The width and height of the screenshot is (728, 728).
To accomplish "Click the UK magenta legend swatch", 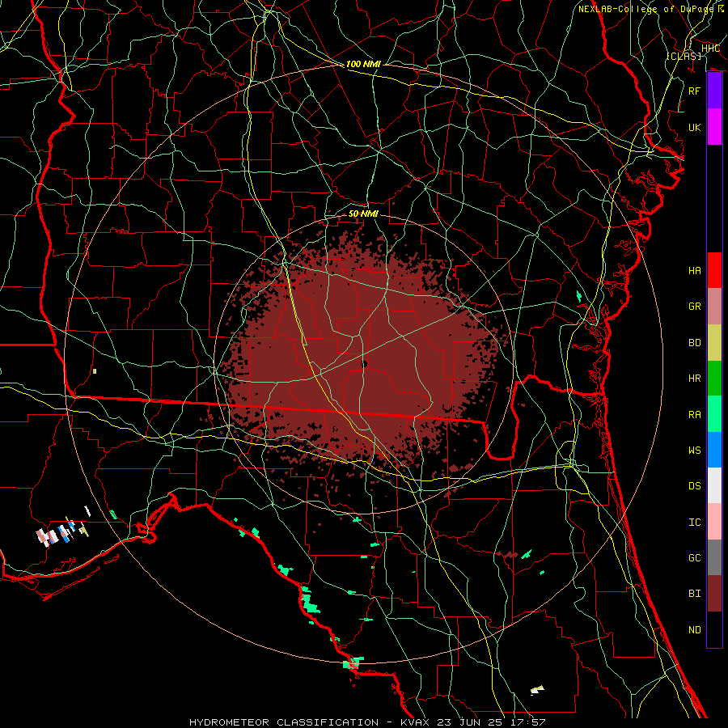I will pos(714,127).
